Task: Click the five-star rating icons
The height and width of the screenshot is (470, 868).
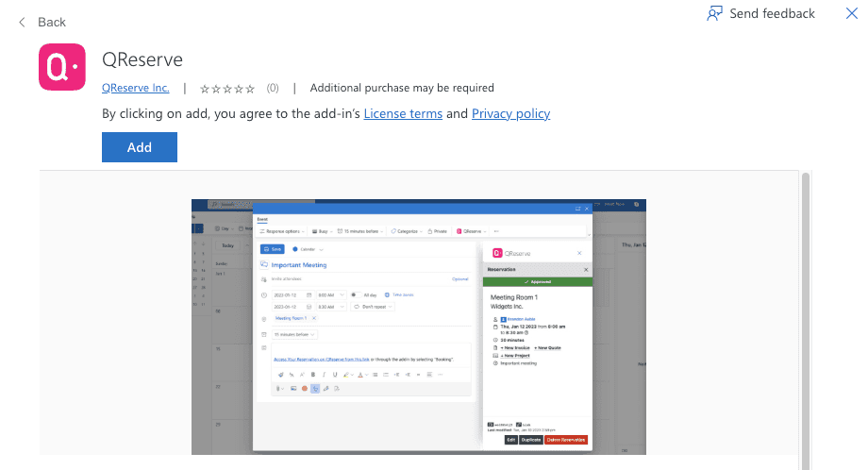Action: (x=227, y=89)
